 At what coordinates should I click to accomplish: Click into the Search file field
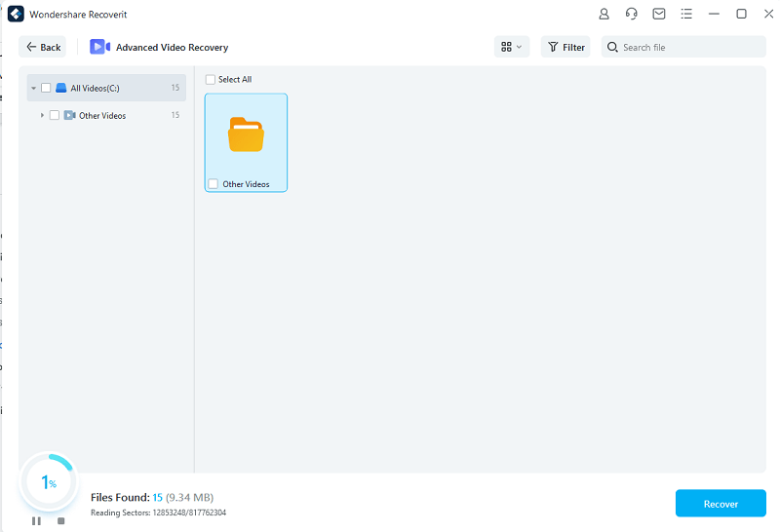pyautogui.click(x=683, y=47)
